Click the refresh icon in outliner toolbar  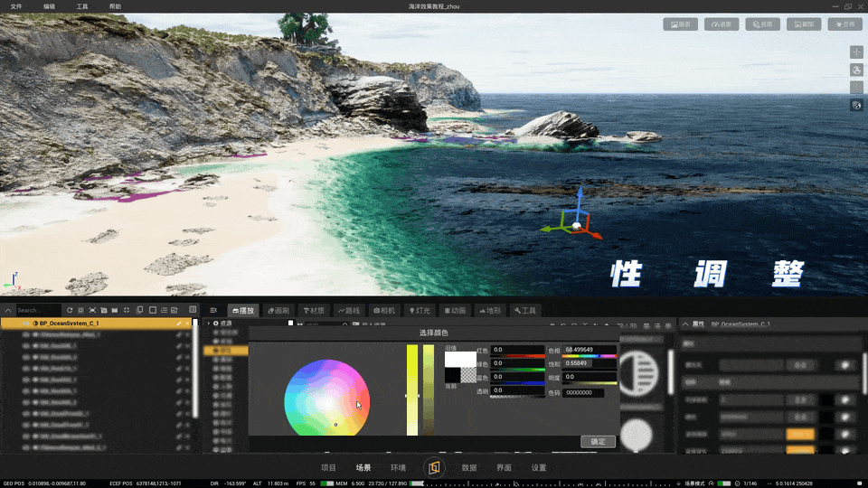point(70,310)
